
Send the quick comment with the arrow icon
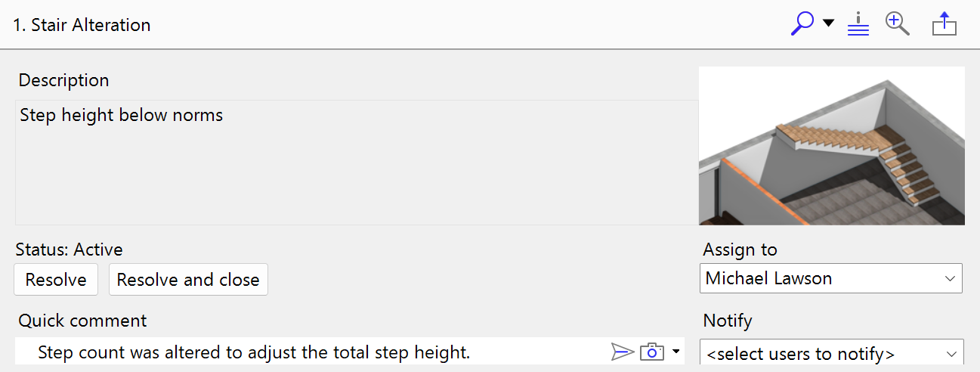[x=622, y=352]
